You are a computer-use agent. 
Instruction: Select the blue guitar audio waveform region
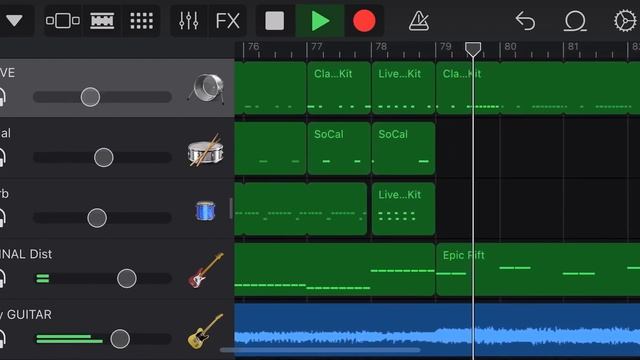pyautogui.click(x=437, y=331)
